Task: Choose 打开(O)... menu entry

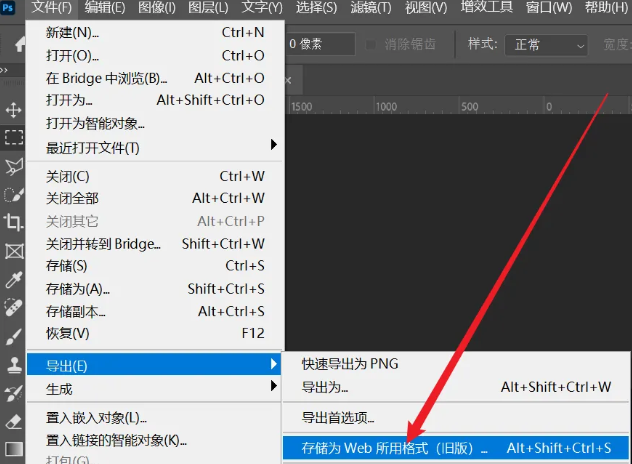Action: [x=155, y=55]
